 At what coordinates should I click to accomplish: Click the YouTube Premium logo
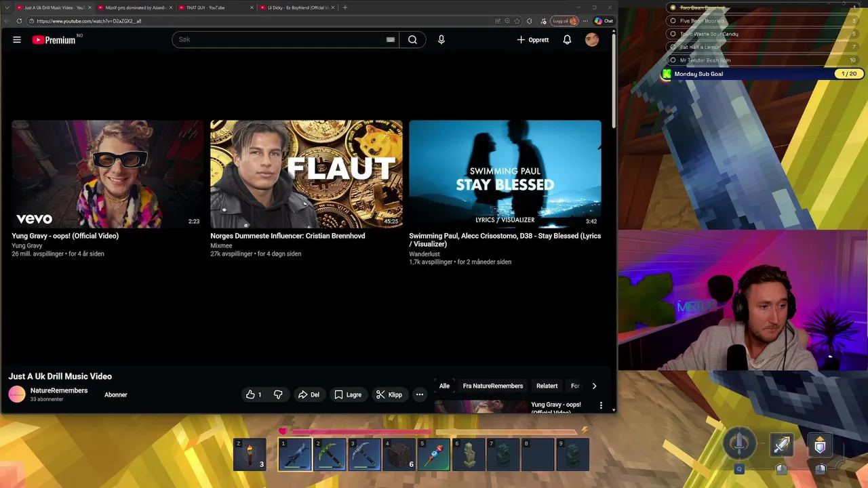54,40
